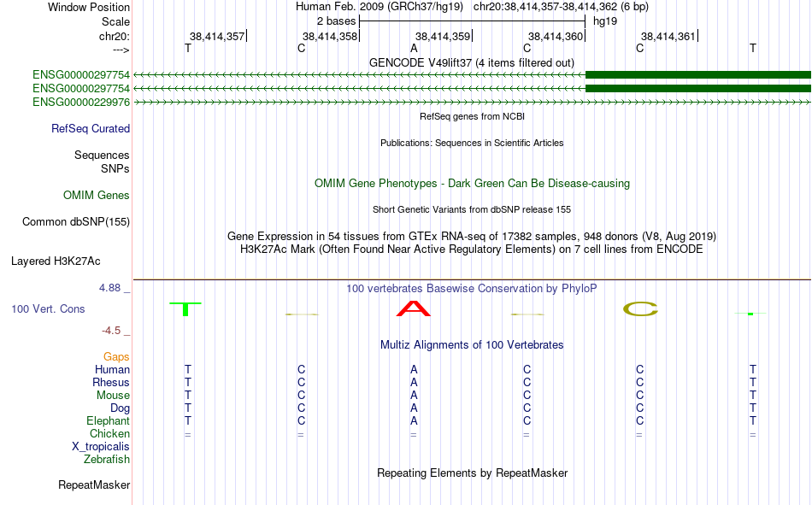
Task: Click the Sequences track label
Action: click(102, 155)
